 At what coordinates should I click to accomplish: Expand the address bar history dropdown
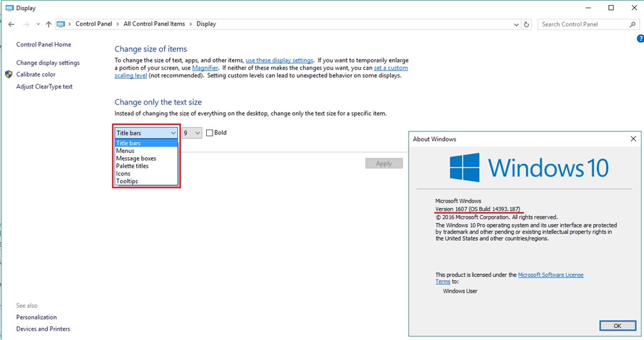pyautogui.click(x=516, y=25)
